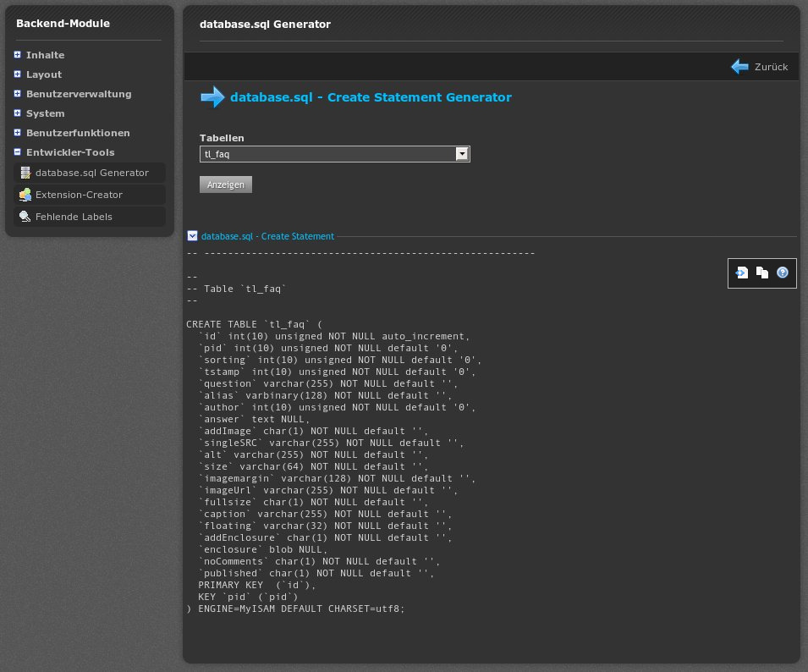Screen dimensions: 808x672
Task: Click the database.sql Generator database icon
Action: pos(25,173)
